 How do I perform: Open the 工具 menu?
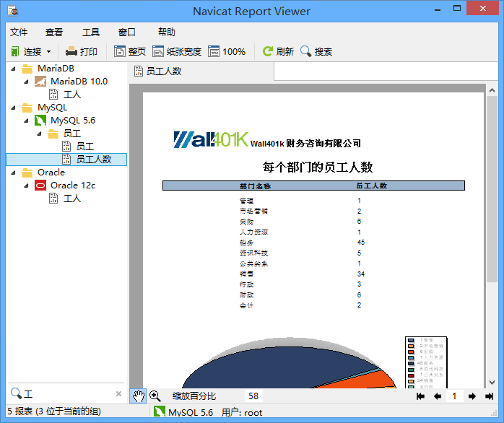pos(91,32)
